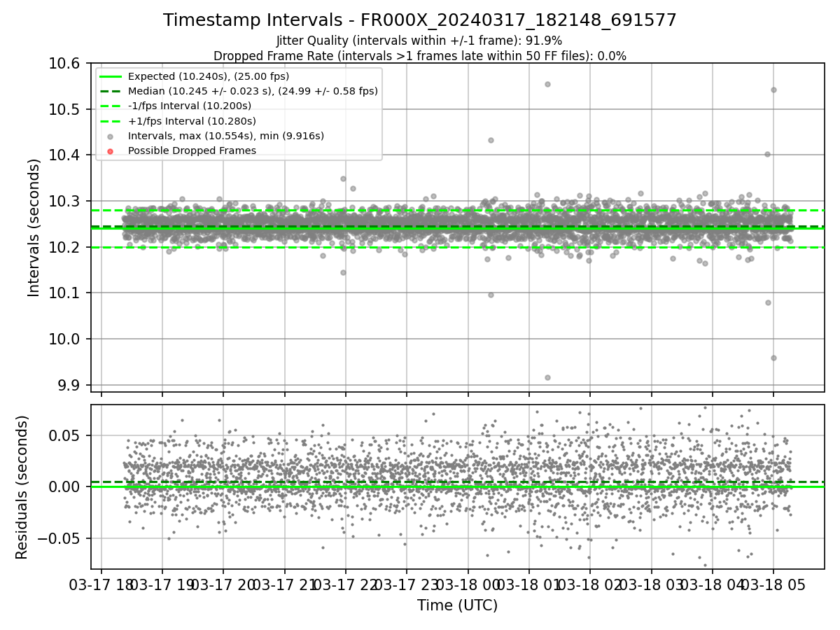This screenshot has width=840, height=630.
Task: Click the x-axis tick label '03-18 04'
Action: (712, 584)
